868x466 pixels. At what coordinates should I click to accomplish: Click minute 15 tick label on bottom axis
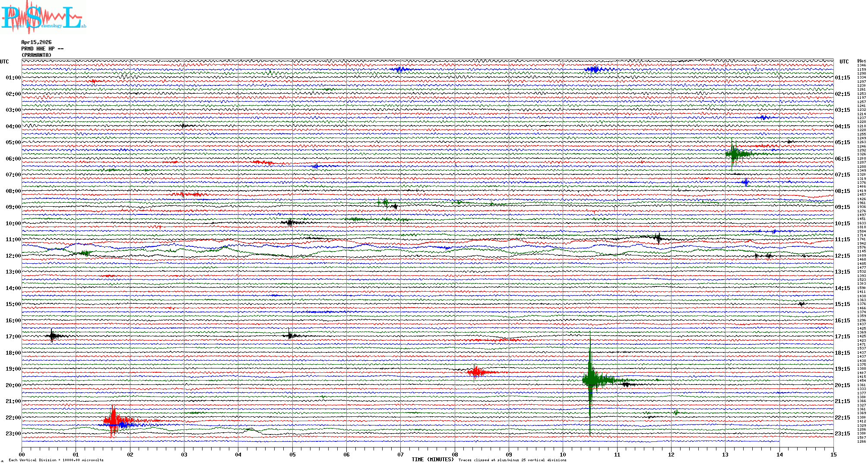tap(833, 454)
